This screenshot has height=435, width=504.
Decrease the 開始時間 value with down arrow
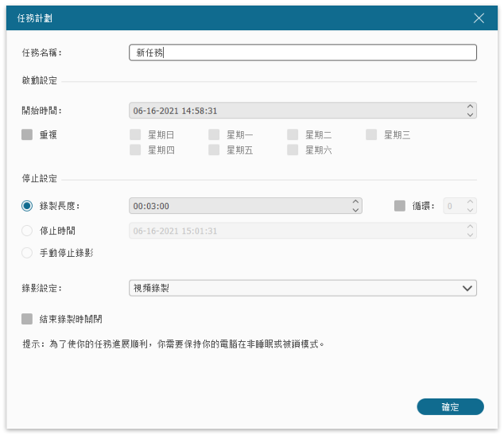coord(470,114)
